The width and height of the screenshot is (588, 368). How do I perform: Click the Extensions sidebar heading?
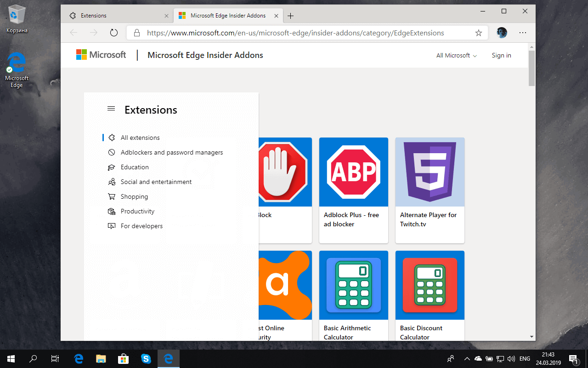(x=151, y=110)
